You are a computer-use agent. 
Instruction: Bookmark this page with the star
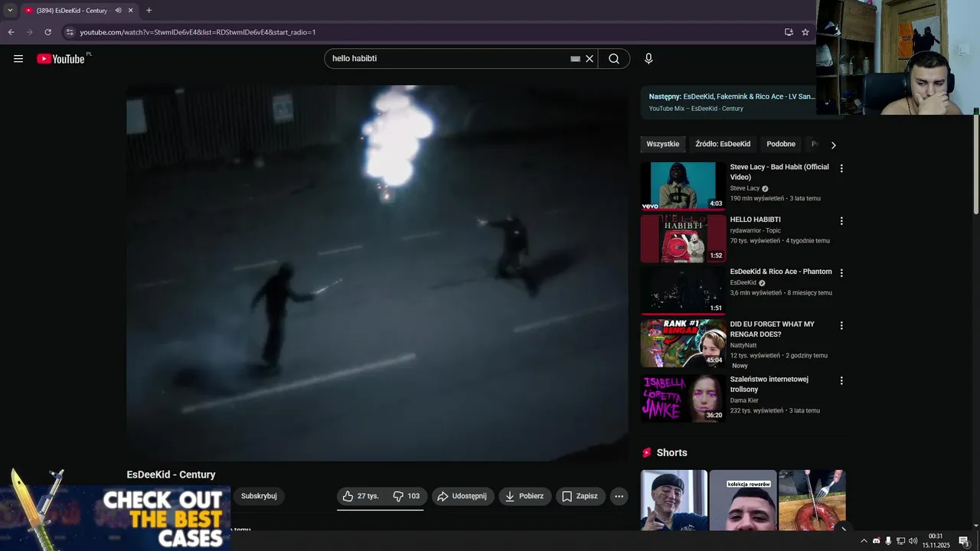(805, 32)
